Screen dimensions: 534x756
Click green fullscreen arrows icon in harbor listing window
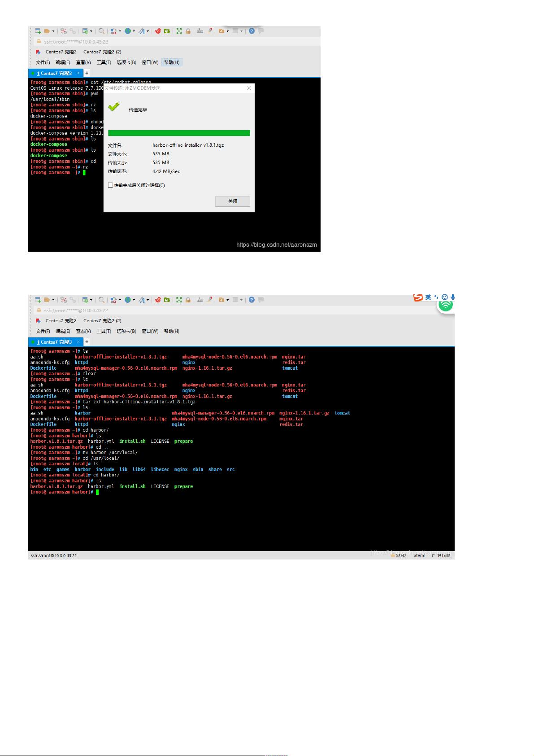click(179, 300)
